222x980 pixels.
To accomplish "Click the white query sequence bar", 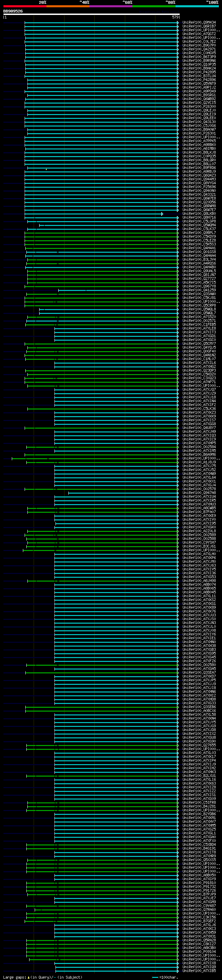I will [91, 14].
